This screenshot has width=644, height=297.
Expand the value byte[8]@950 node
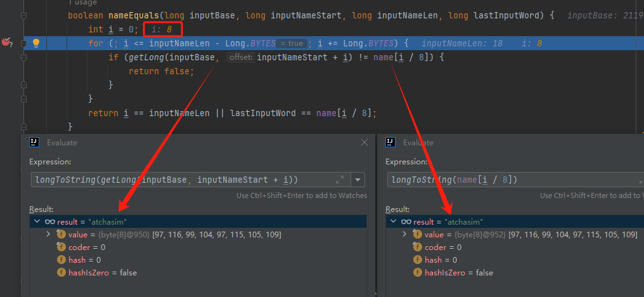point(48,234)
